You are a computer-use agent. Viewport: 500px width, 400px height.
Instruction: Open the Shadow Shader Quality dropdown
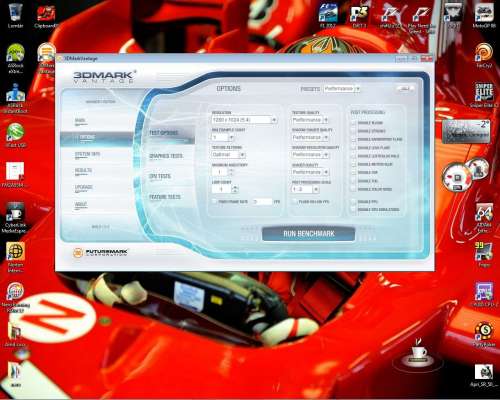point(310,137)
